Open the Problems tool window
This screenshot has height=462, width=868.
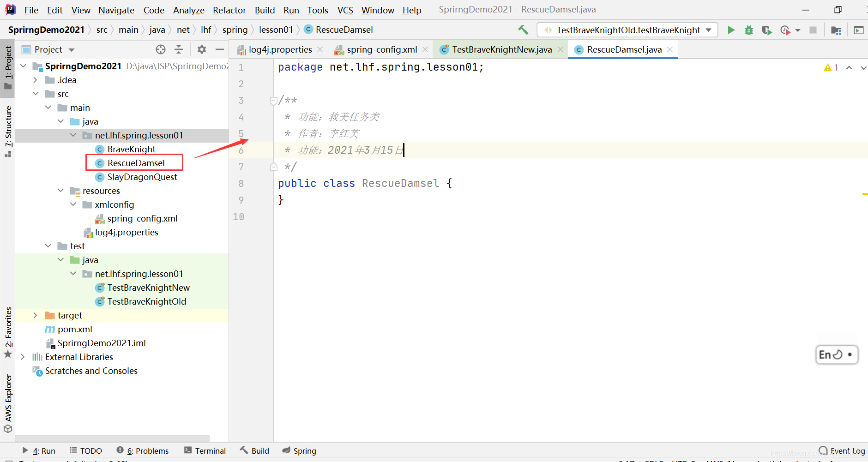click(x=143, y=451)
